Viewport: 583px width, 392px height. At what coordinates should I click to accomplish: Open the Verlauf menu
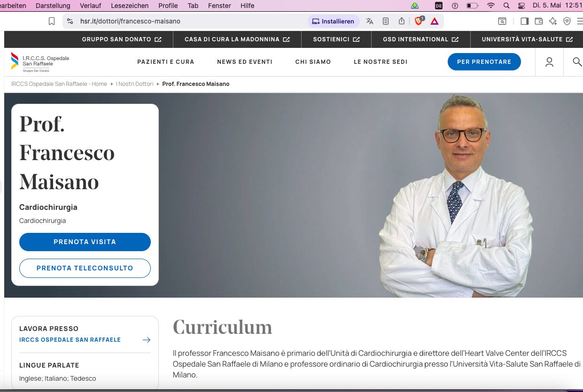tap(90, 6)
